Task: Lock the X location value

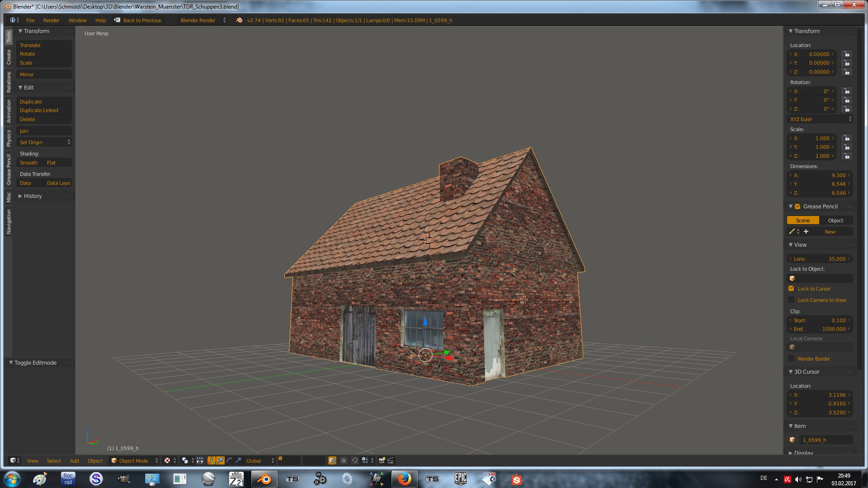Action: (846, 54)
